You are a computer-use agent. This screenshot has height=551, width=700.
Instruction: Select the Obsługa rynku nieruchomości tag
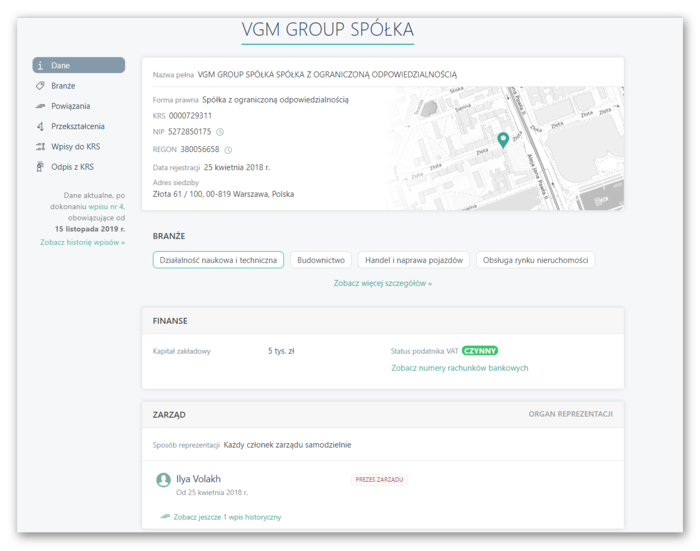(x=535, y=260)
